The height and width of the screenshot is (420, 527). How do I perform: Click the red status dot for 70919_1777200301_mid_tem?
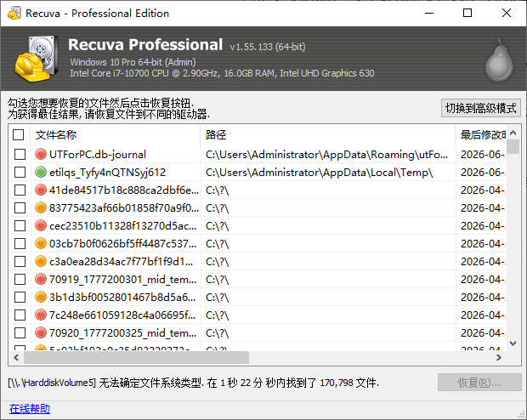(x=41, y=279)
